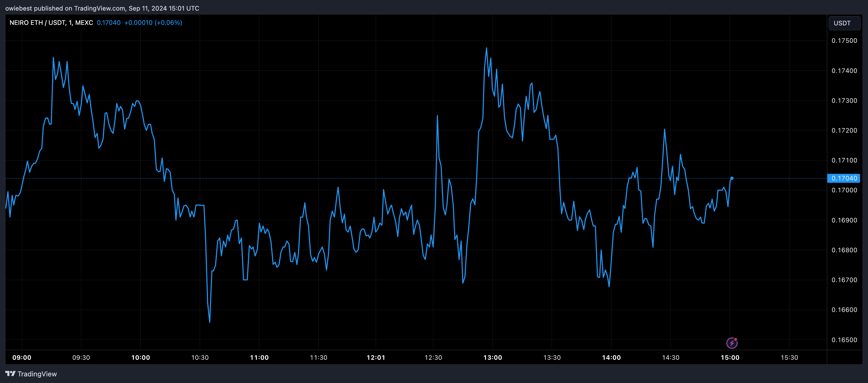The image size is (868, 383).
Task: Click the 15:00 time axis label
Action: (730, 357)
